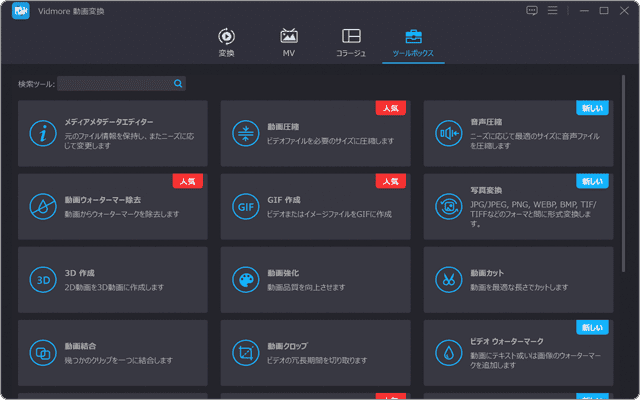Switch to the コラージュ tab

pyautogui.click(x=351, y=43)
